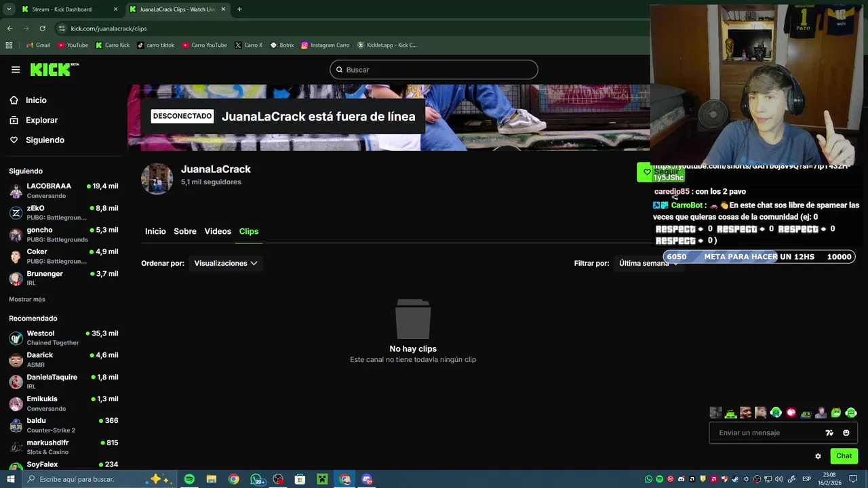Close the JuanaLaCrack Clips tab
The image size is (868, 488).
pyautogui.click(x=223, y=9)
